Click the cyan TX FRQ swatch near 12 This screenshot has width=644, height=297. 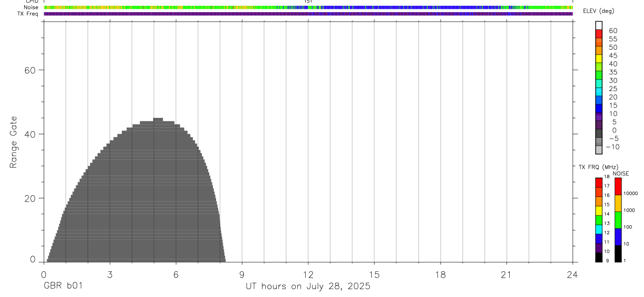click(598, 229)
